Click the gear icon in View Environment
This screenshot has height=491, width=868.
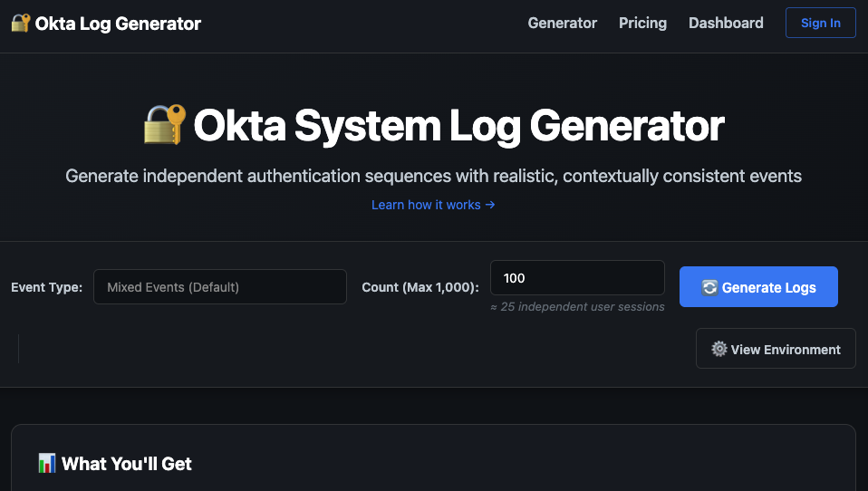point(719,349)
